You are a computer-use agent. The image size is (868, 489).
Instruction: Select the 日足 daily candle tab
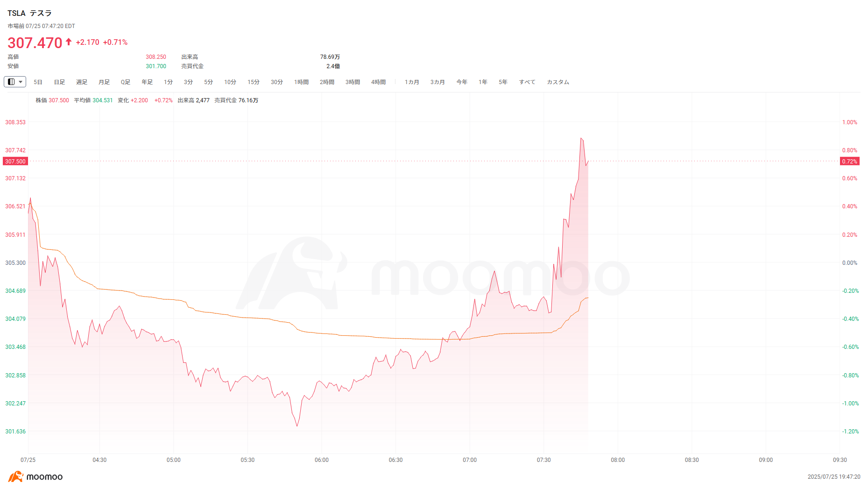tap(59, 82)
